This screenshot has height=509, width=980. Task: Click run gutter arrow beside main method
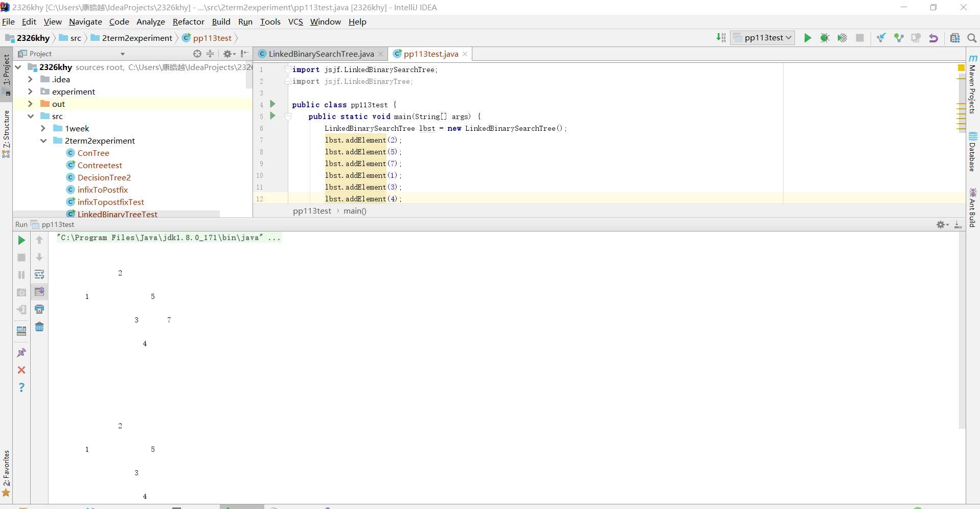tap(272, 116)
